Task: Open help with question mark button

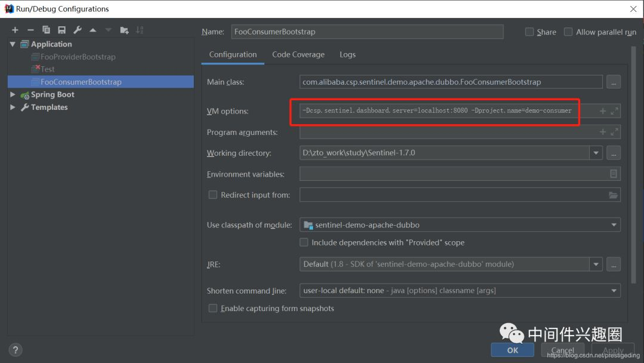Action: [x=15, y=350]
